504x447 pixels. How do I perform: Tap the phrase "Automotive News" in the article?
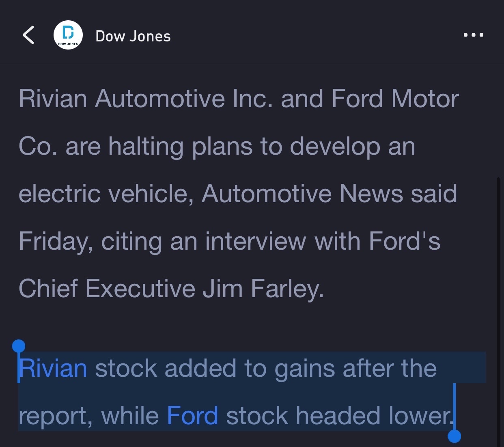pyautogui.click(x=302, y=193)
